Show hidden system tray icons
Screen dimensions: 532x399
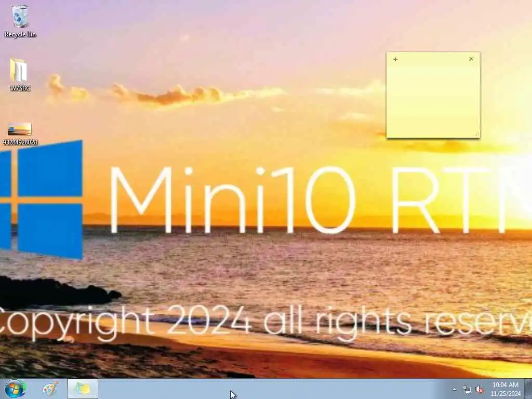[x=454, y=390]
